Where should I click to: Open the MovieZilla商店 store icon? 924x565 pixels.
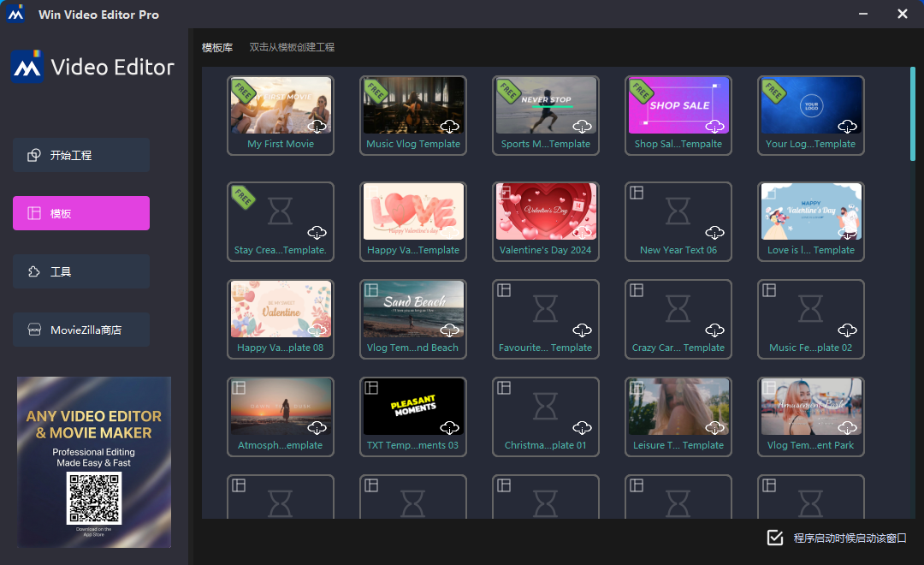81,330
